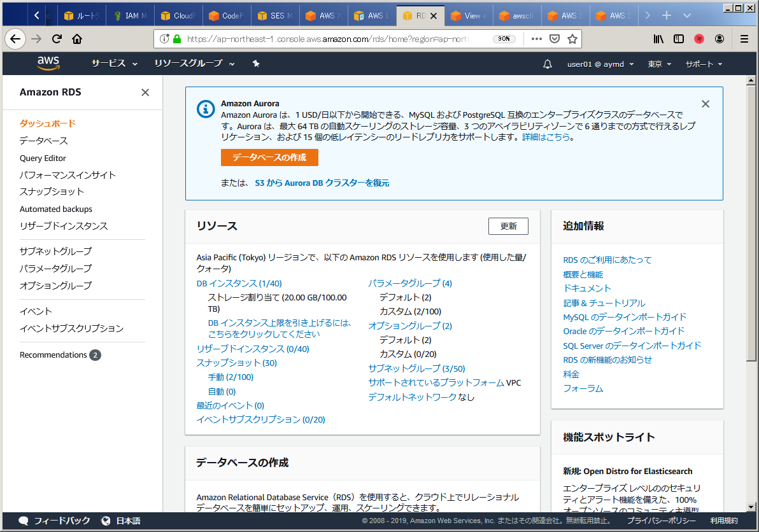The image size is (759, 532).
Task: Open the Firefox hamburger menu
Action: click(744, 39)
